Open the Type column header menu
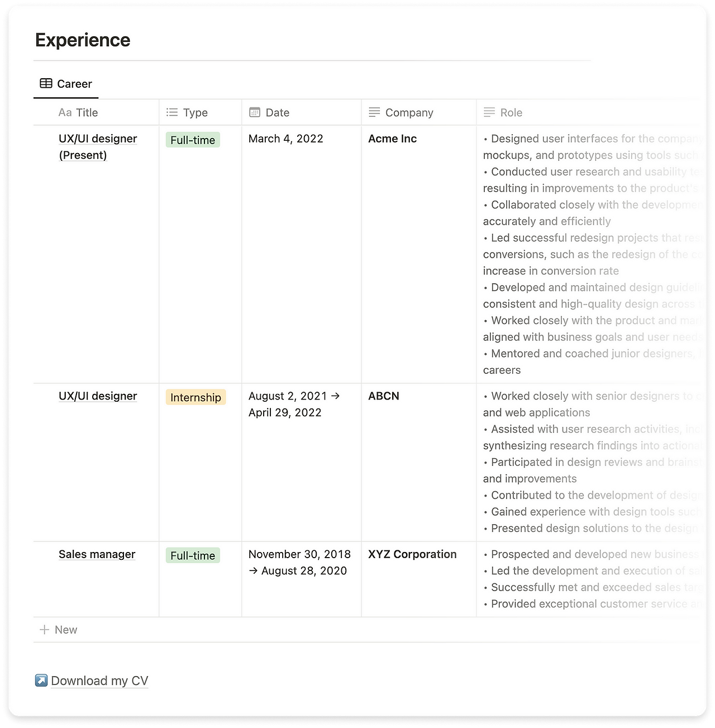 tap(201, 112)
